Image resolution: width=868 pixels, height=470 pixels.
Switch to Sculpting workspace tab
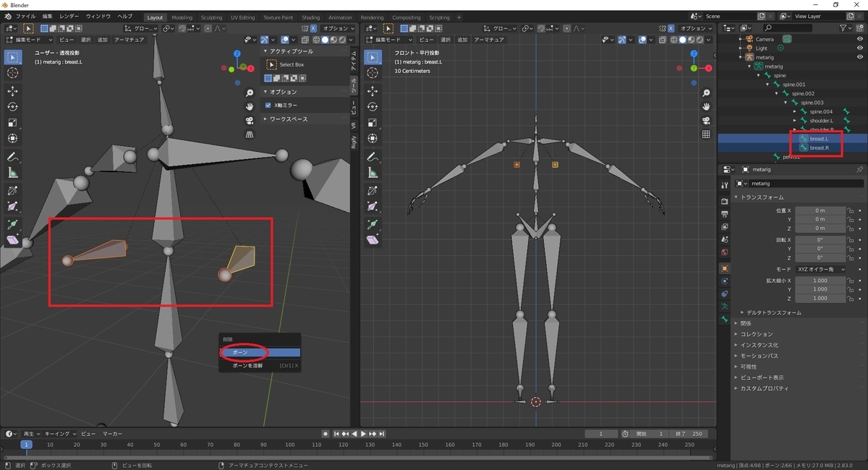[x=211, y=17]
